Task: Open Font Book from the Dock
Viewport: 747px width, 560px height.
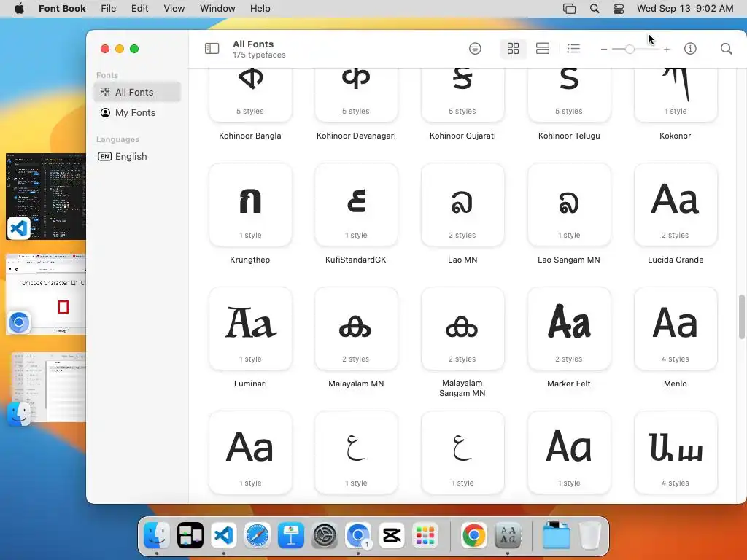Action: 508,535
